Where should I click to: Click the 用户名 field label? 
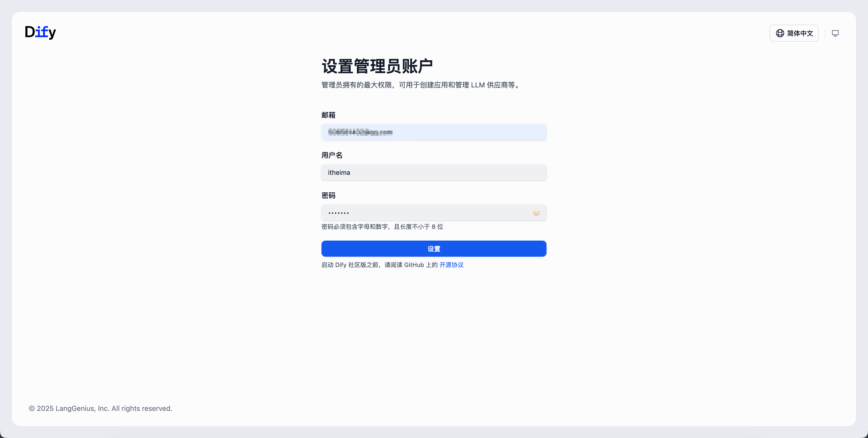pos(332,155)
